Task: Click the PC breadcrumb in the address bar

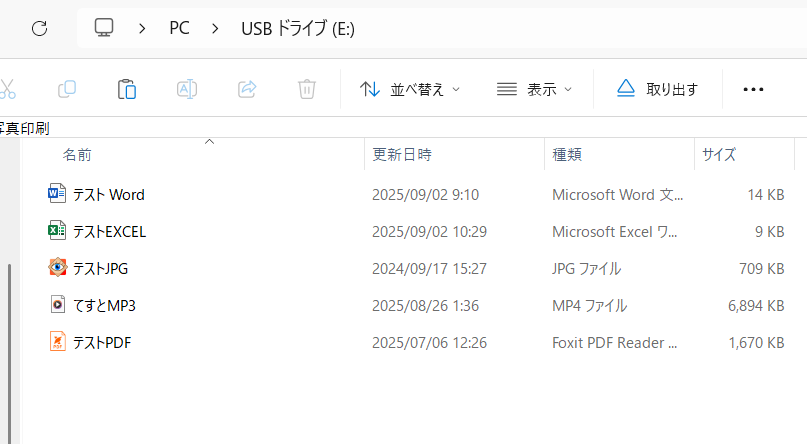Action: (x=179, y=28)
